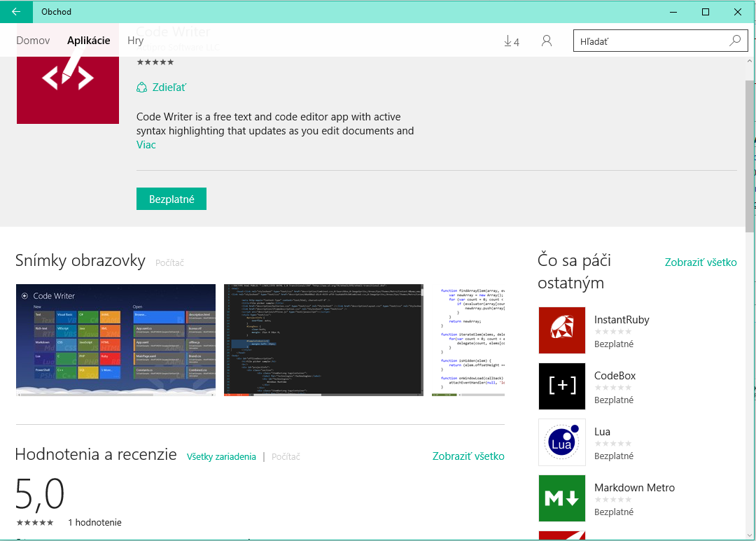
Task: Open the third white code screenshot
Action: click(x=468, y=340)
